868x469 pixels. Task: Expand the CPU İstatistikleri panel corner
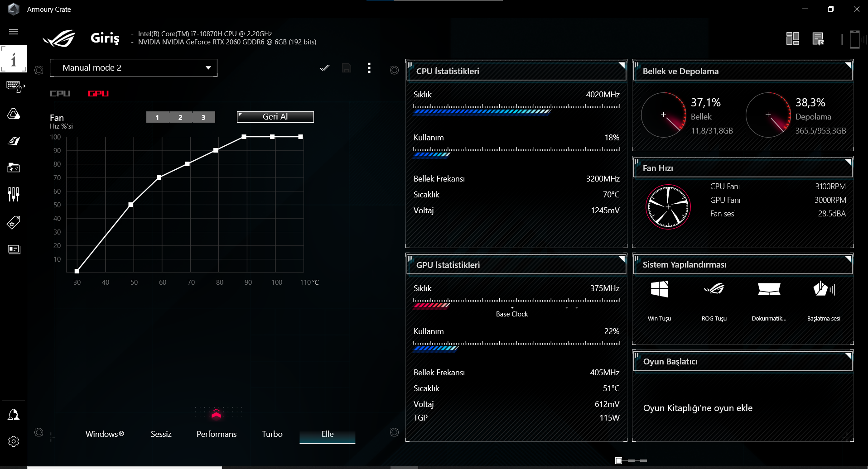(622, 65)
